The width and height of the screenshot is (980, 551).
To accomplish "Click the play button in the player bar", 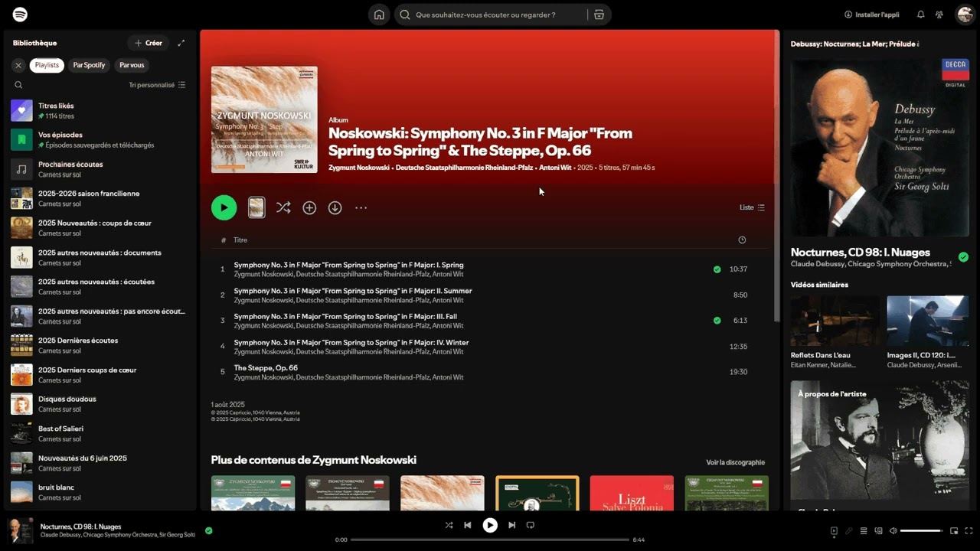I will [490, 525].
